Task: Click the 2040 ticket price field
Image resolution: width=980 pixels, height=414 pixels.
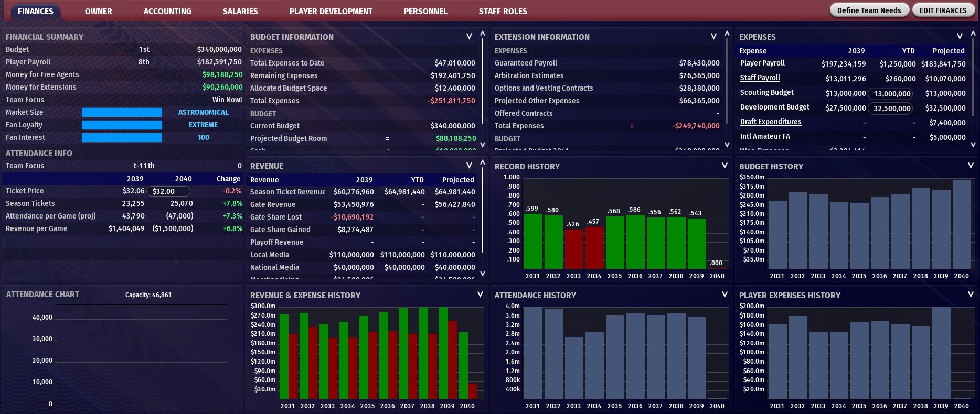Action: pos(168,191)
